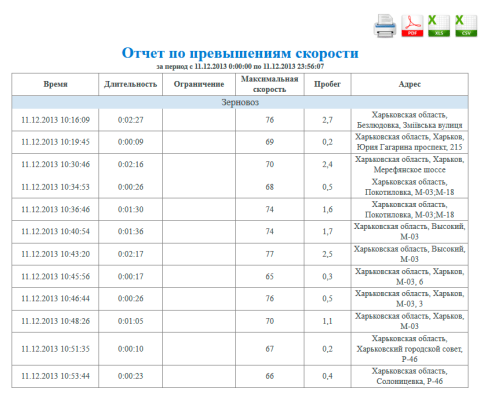Export the report as PDF
The height and width of the screenshot is (400, 480).
point(412,26)
